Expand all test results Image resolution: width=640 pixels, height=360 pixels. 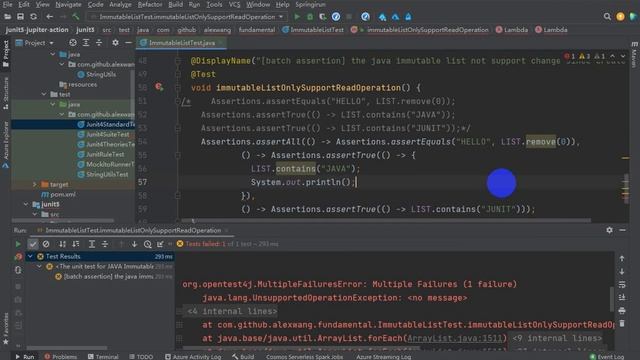pos(92,244)
